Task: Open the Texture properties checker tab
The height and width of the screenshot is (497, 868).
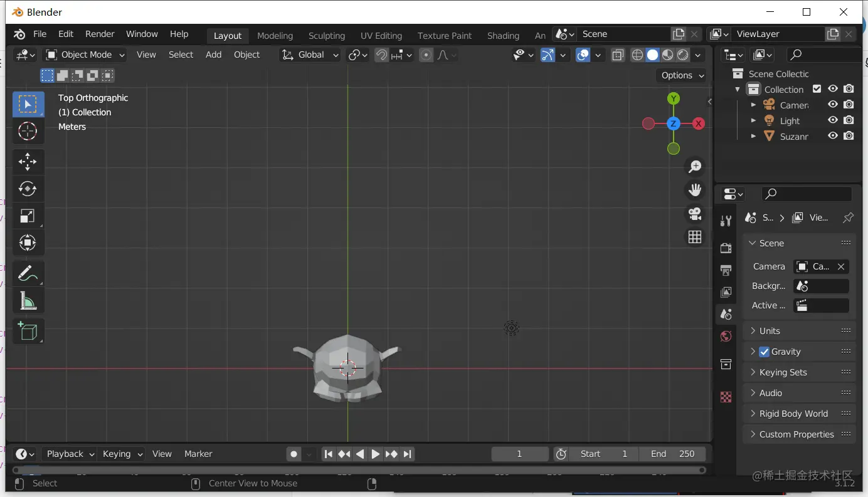Action: pyautogui.click(x=726, y=397)
